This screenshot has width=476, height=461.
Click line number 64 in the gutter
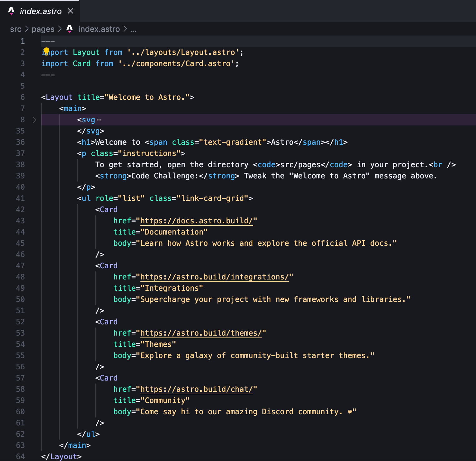20,457
